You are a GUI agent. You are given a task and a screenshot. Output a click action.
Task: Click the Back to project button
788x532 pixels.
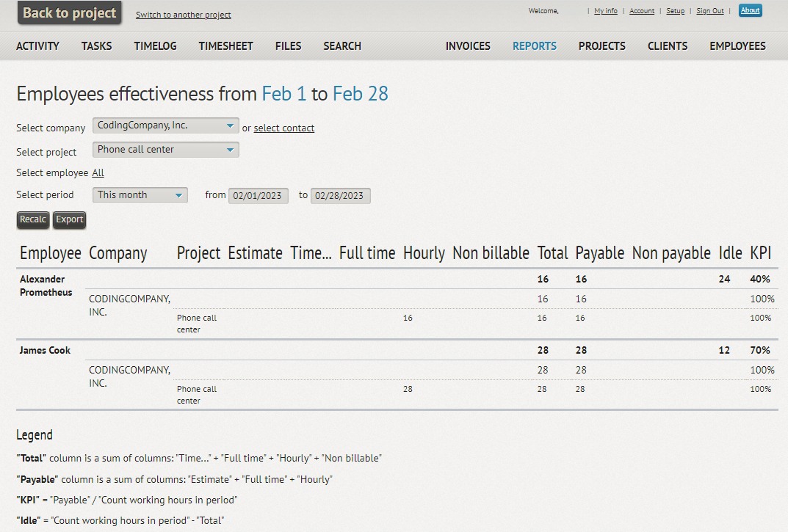(69, 13)
